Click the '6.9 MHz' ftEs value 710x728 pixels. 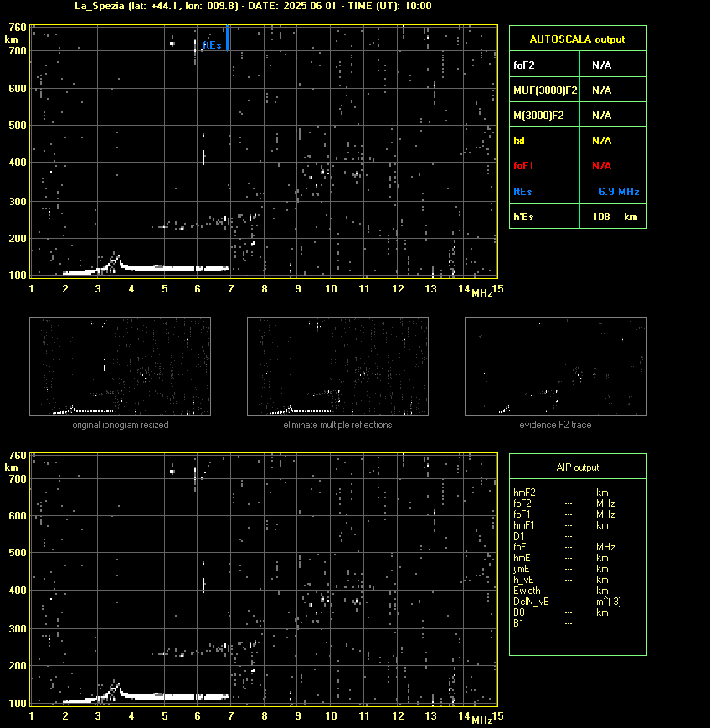619,191
